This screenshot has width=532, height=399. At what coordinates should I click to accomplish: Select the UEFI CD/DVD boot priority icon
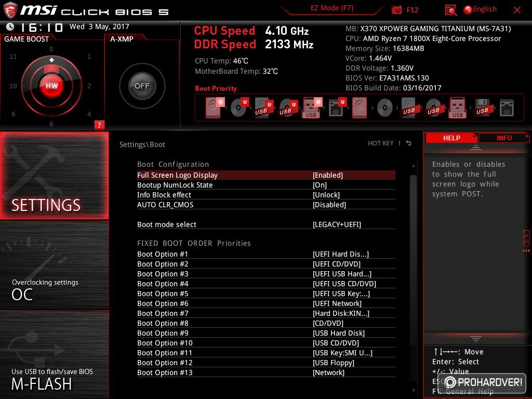point(239,108)
